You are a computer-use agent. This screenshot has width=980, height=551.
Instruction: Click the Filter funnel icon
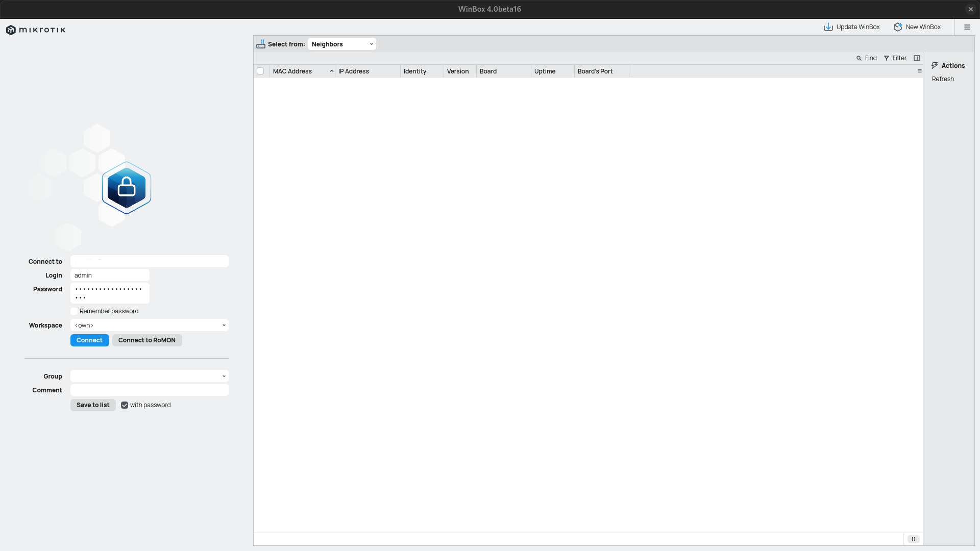[x=887, y=58]
